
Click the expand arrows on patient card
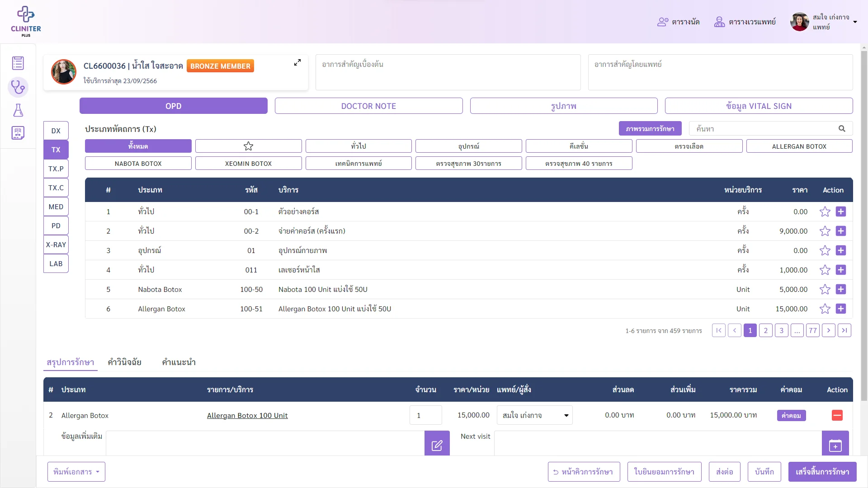click(297, 63)
